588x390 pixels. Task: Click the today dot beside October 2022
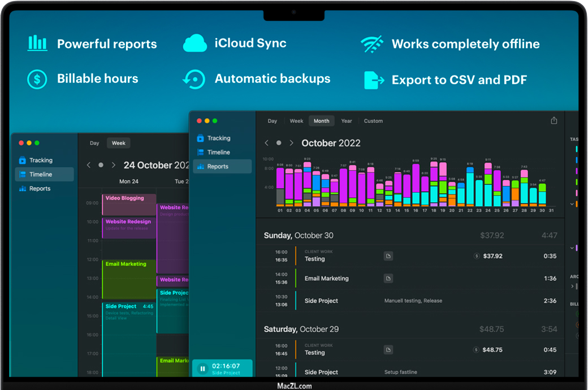pyautogui.click(x=279, y=143)
